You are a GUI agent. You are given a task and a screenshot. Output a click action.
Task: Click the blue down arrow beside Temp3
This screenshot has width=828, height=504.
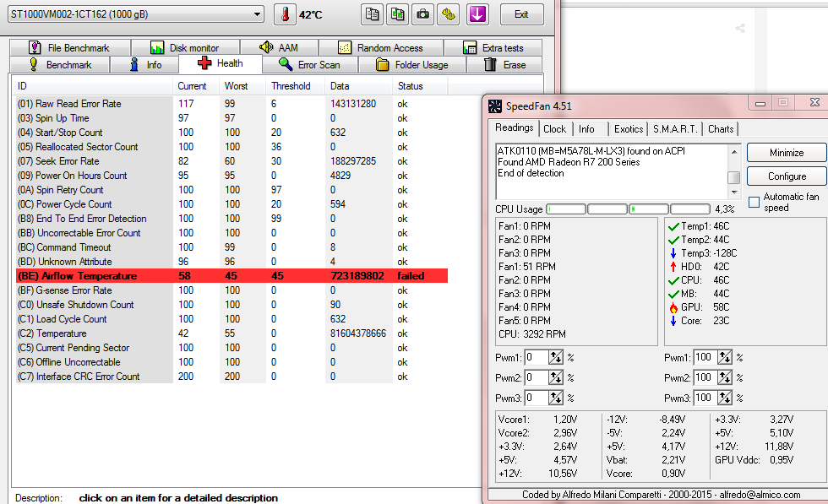click(673, 253)
